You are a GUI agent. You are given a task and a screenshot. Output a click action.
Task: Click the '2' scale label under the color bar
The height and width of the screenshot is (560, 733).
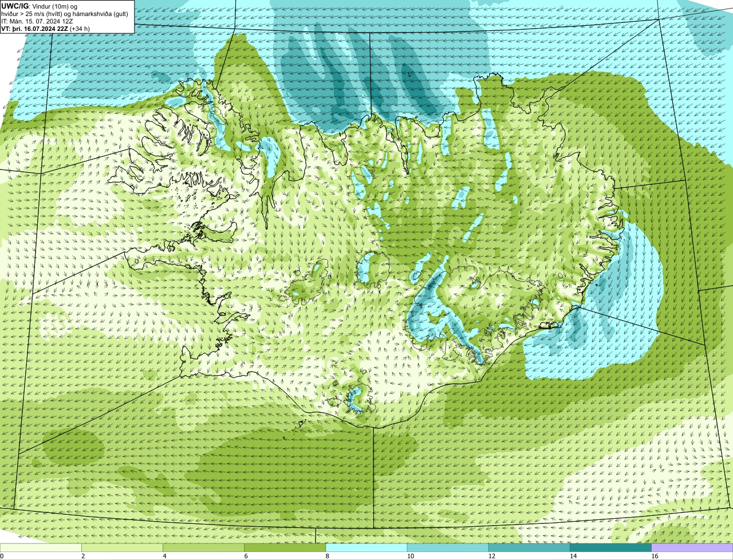coord(84,556)
